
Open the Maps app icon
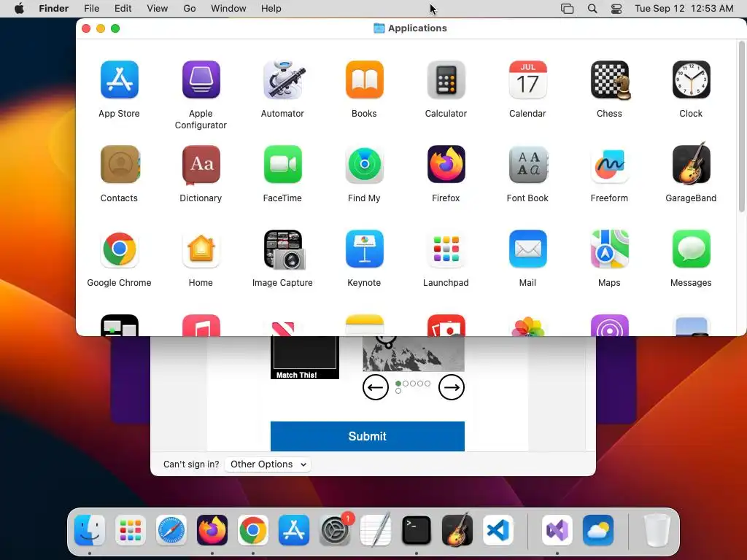609,249
